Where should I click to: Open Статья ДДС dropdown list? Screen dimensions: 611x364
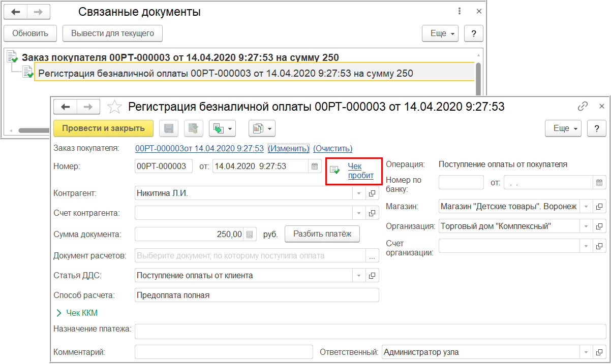tap(359, 276)
